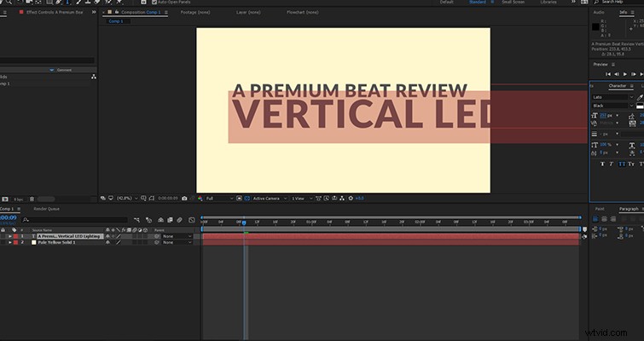Toggle Faux Bold text style

602,165
